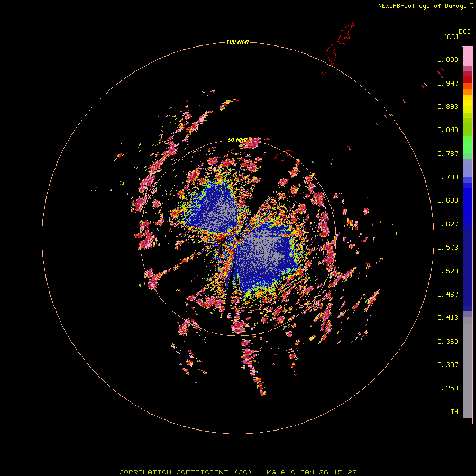Click the radar site center point
Viewport: 476px width, 476px height.
pos(239,236)
